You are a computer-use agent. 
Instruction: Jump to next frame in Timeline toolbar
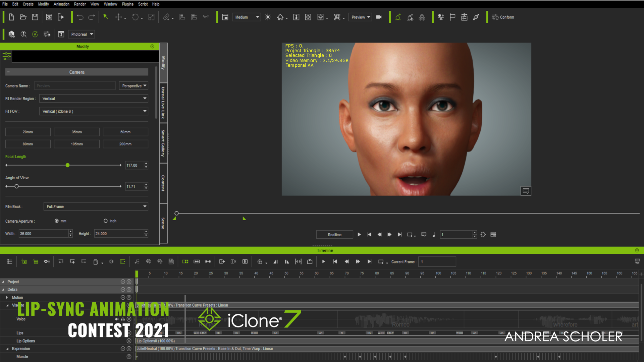coord(358,261)
